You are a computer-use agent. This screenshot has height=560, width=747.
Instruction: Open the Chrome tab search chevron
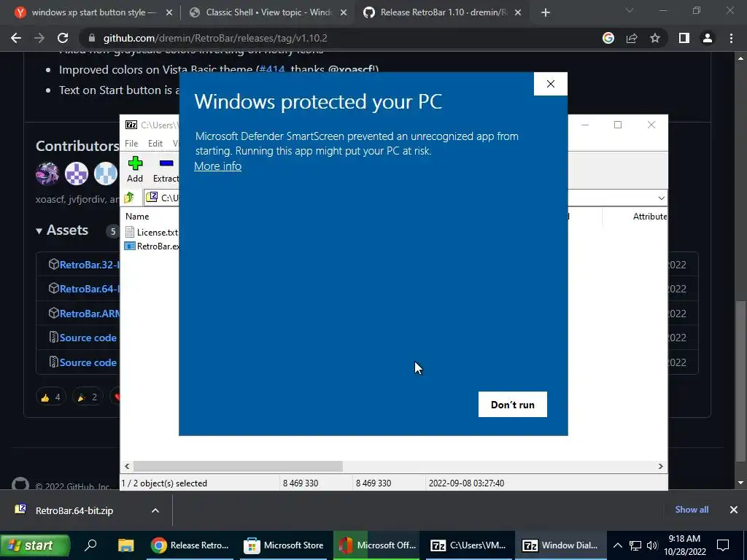point(630,10)
